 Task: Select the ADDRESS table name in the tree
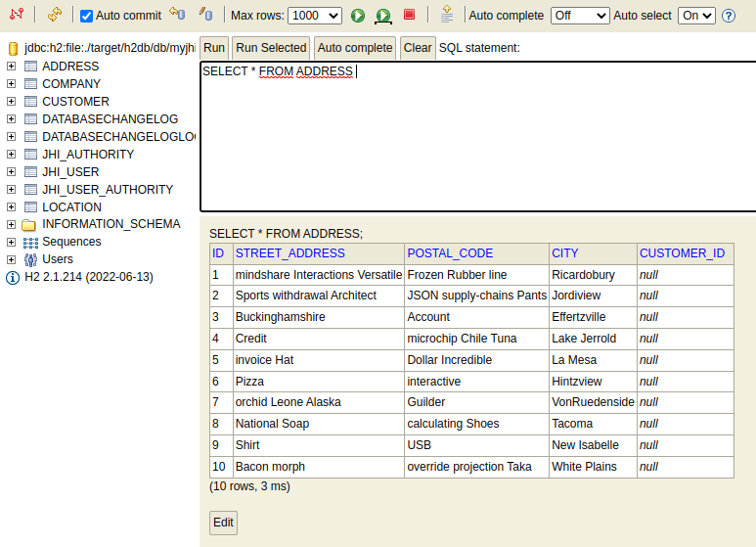[70, 67]
